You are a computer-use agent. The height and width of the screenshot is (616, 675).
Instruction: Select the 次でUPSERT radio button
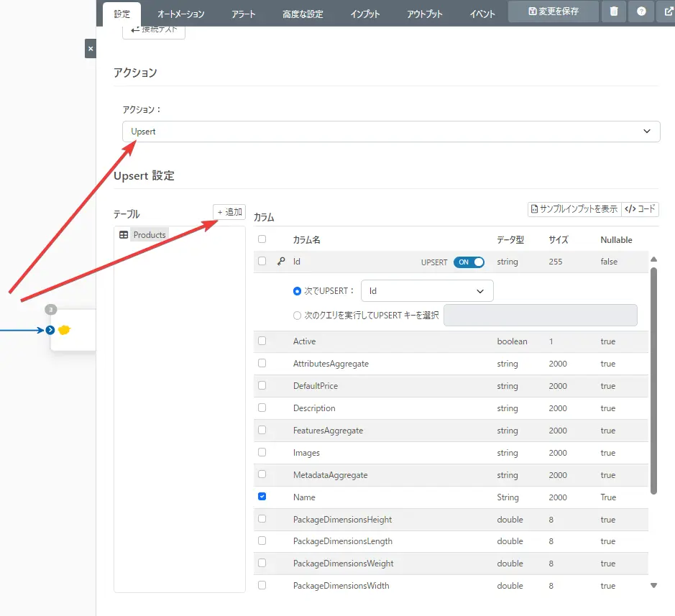[x=297, y=291]
